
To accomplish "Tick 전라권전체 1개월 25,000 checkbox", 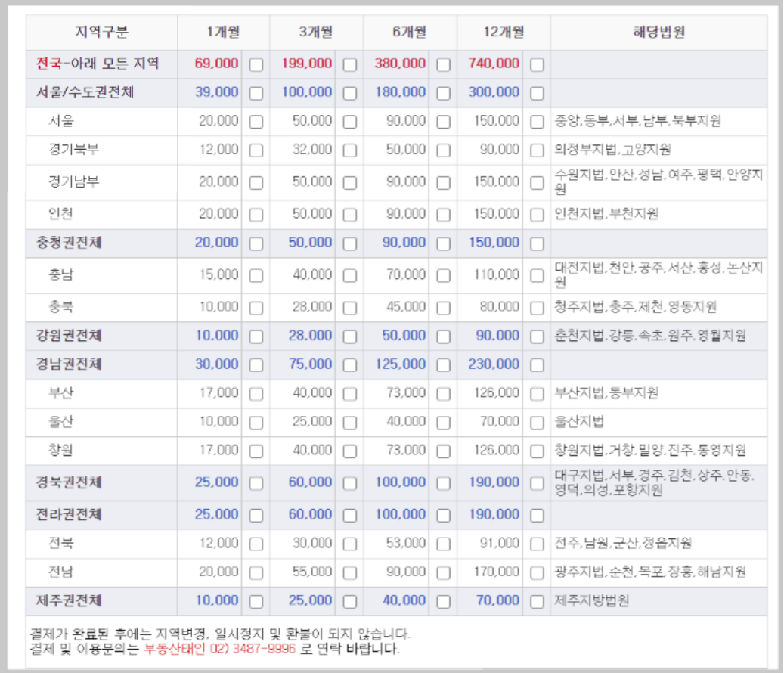I will [x=256, y=516].
